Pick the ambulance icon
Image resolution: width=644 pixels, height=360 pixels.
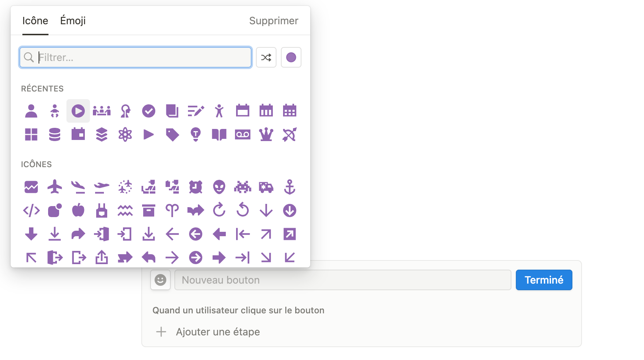pos(266,187)
